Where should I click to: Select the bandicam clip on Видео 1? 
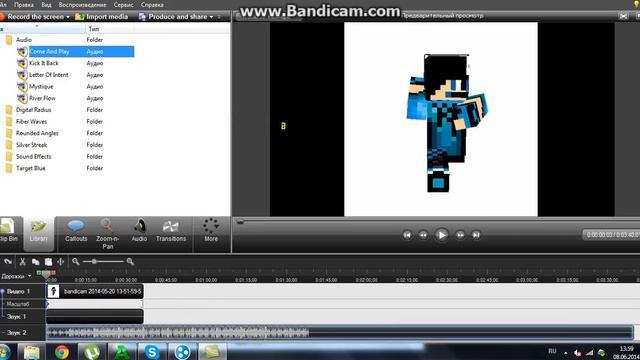point(95,291)
